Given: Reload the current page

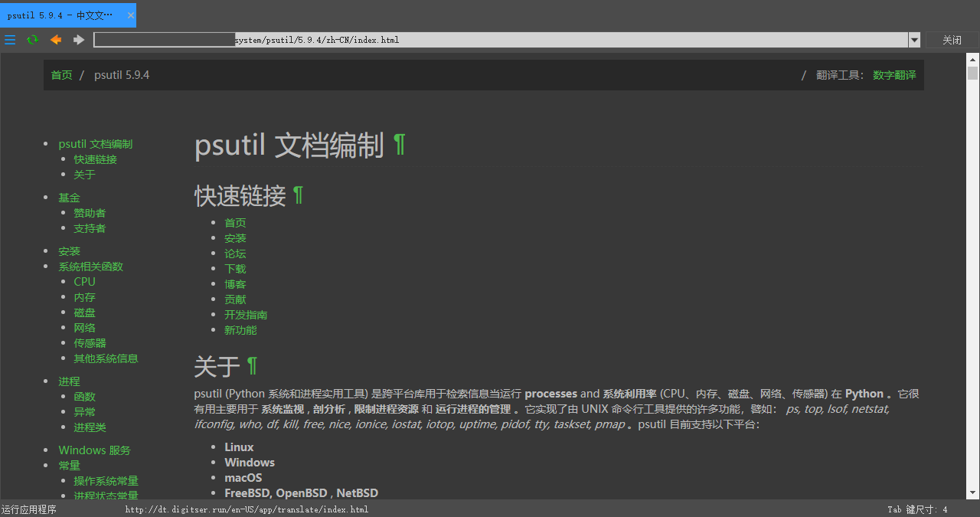Looking at the screenshot, I should click(x=32, y=39).
